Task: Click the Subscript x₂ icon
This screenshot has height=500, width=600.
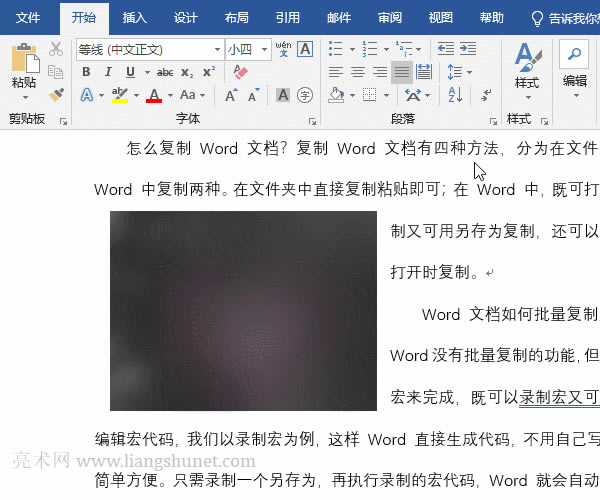Action: [188, 72]
